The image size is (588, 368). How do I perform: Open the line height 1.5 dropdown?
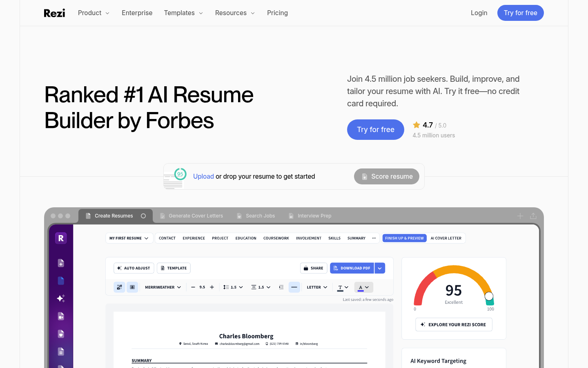click(233, 287)
